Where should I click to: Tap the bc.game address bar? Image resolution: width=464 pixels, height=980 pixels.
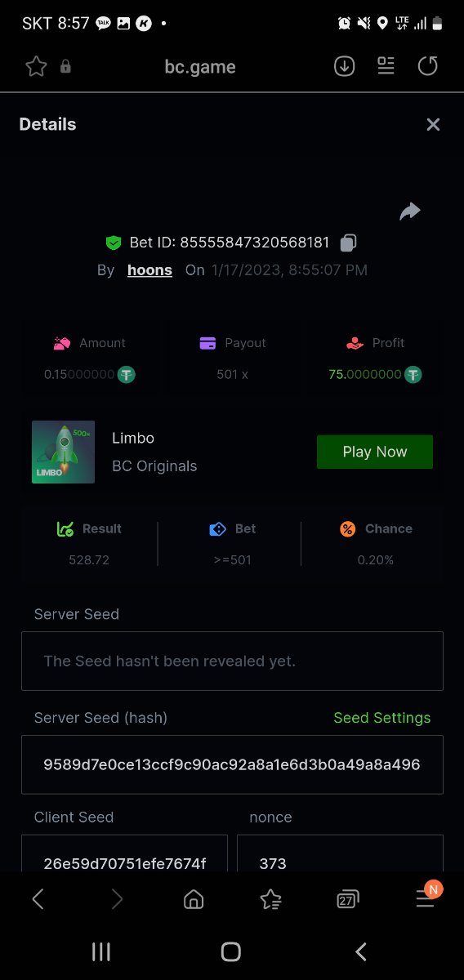tap(200, 67)
